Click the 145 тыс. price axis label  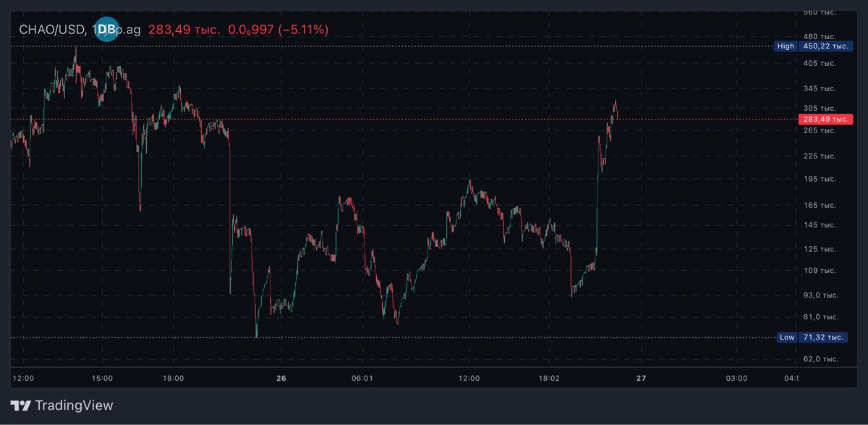point(820,225)
